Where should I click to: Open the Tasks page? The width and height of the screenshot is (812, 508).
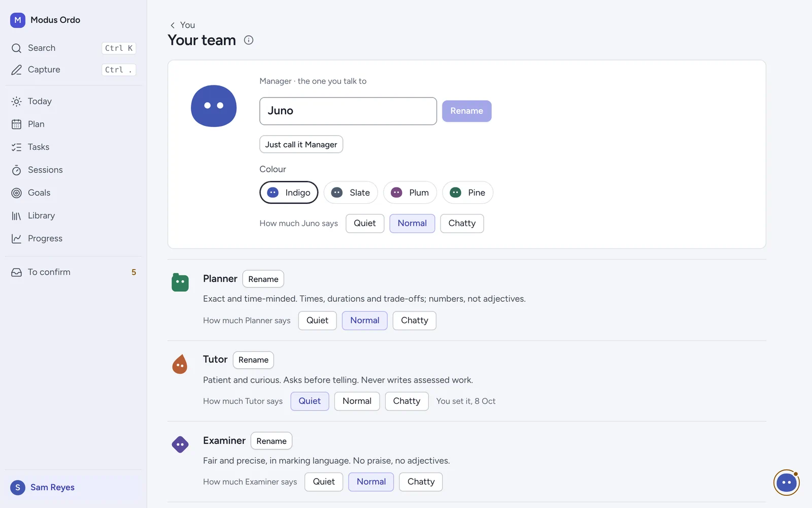click(x=73, y=147)
